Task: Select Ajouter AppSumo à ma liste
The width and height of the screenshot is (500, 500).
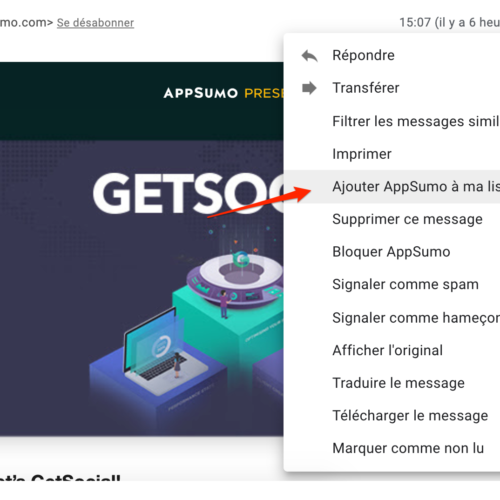Action: [x=392, y=187]
